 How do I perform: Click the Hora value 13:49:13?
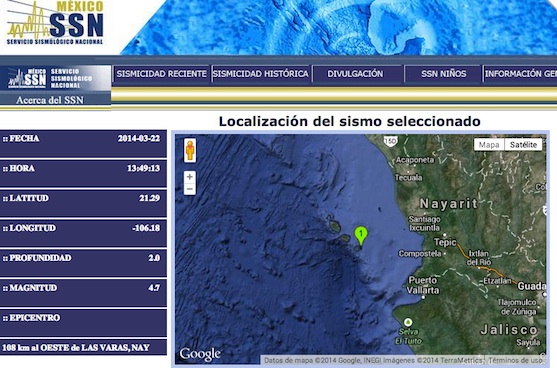[x=144, y=168]
